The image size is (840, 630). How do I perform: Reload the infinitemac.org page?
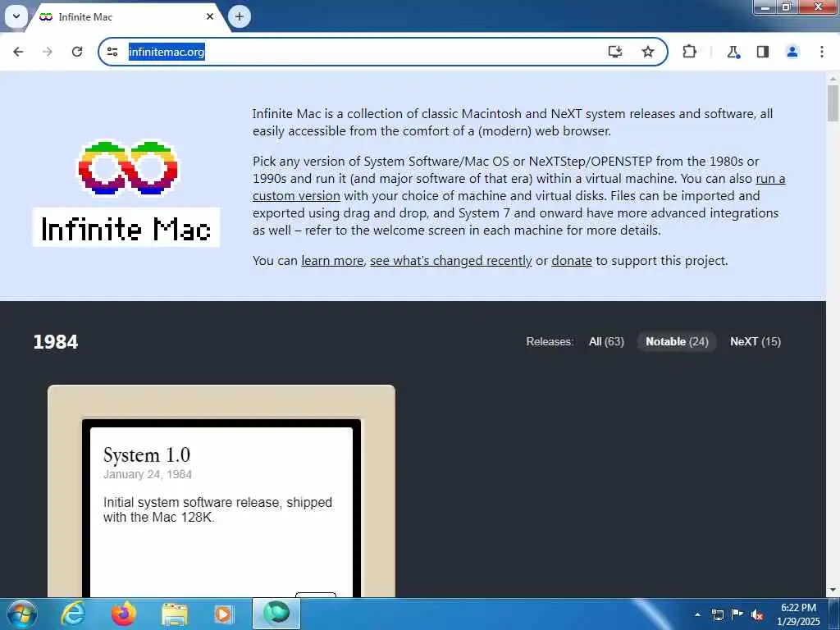[77, 52]
